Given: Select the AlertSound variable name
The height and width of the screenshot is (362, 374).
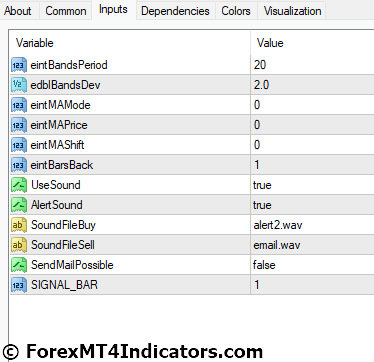Looking at the screenshot, I should tap(57, 205).
